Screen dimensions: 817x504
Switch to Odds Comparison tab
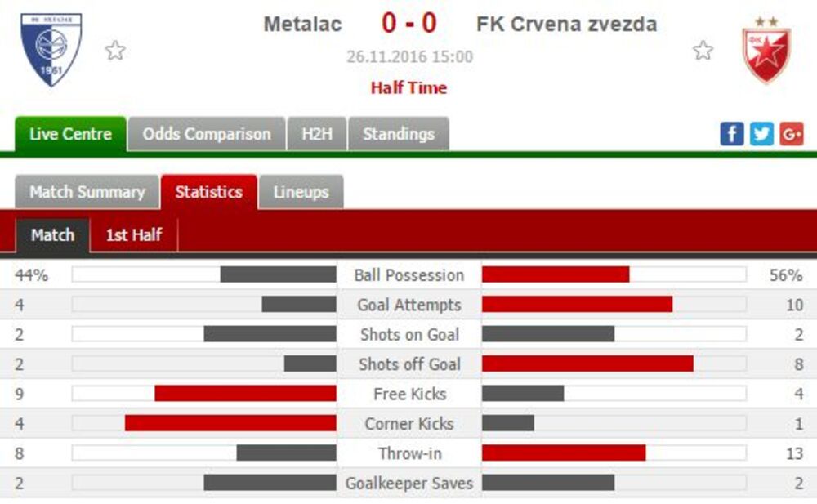[x=207, y=134]
